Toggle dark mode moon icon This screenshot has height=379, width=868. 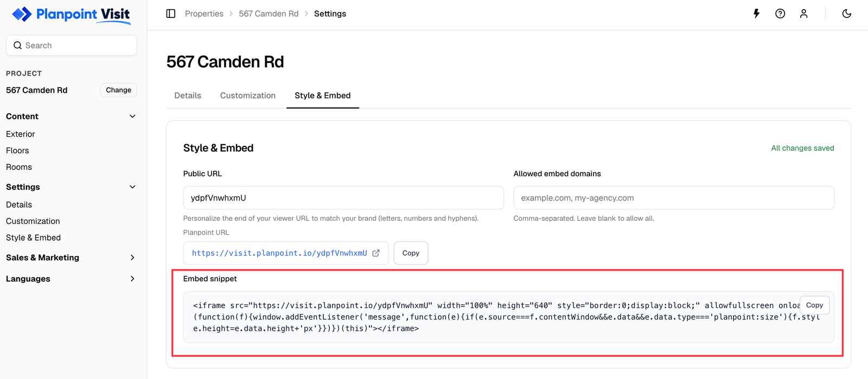[x=847, y=14]
